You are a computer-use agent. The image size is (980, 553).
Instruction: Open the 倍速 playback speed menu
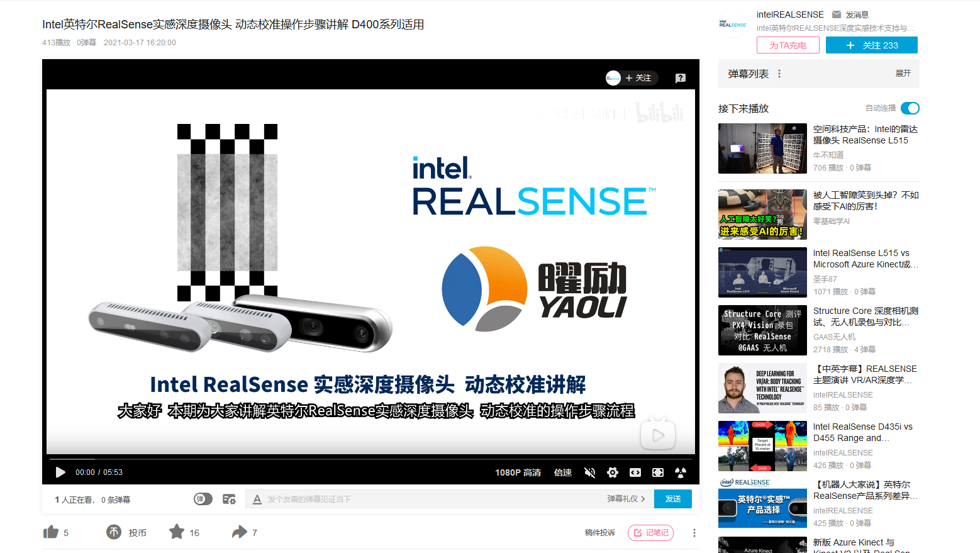pyautogui.click(x=562, y=472)
